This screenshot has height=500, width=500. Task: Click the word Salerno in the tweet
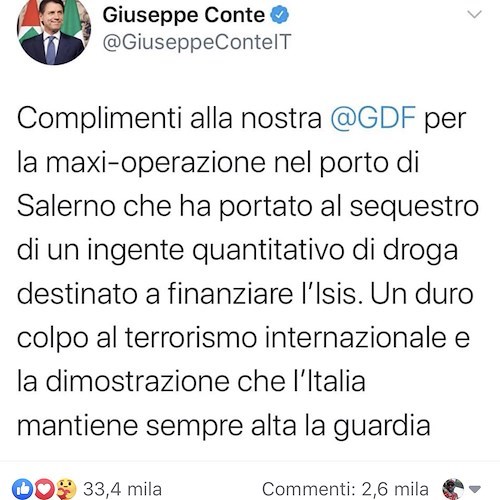66,206
